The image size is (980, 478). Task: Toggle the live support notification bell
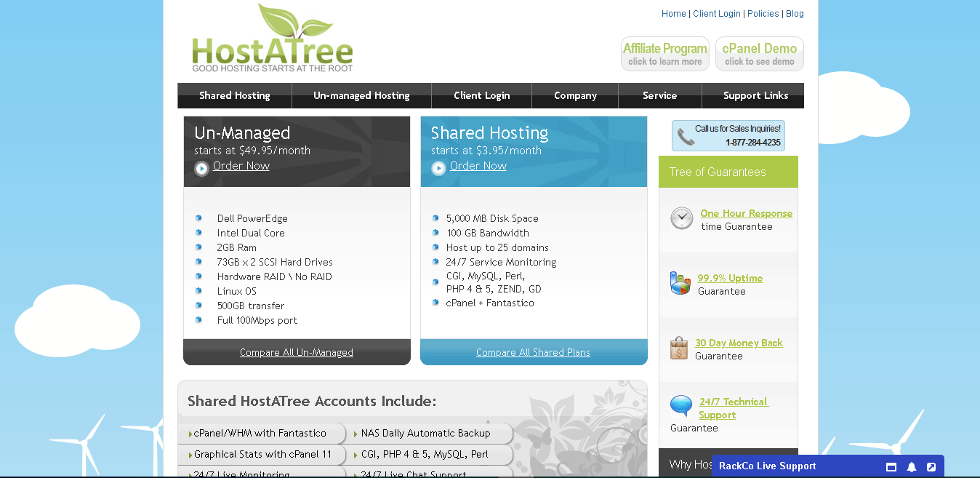(x=912, y=467)
